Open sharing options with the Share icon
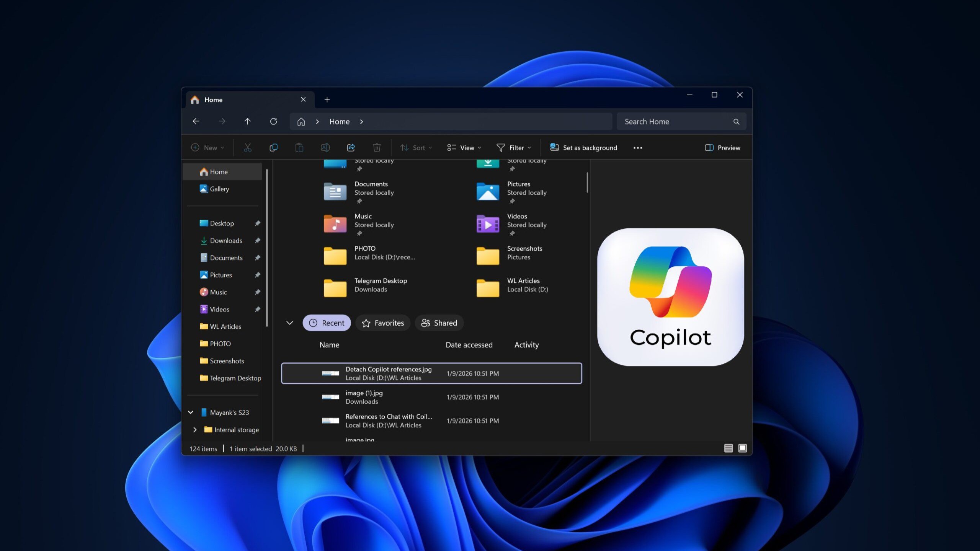 click(351, 147)
